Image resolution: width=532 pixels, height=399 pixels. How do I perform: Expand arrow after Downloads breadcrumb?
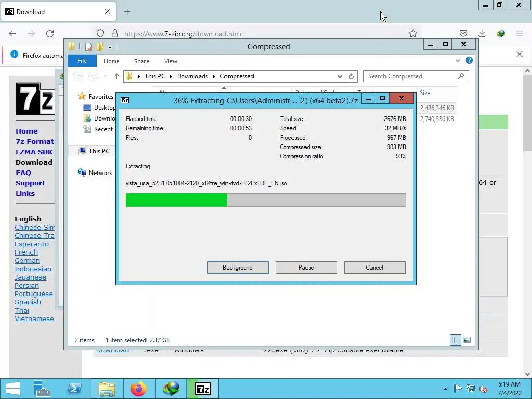[214, 76]
